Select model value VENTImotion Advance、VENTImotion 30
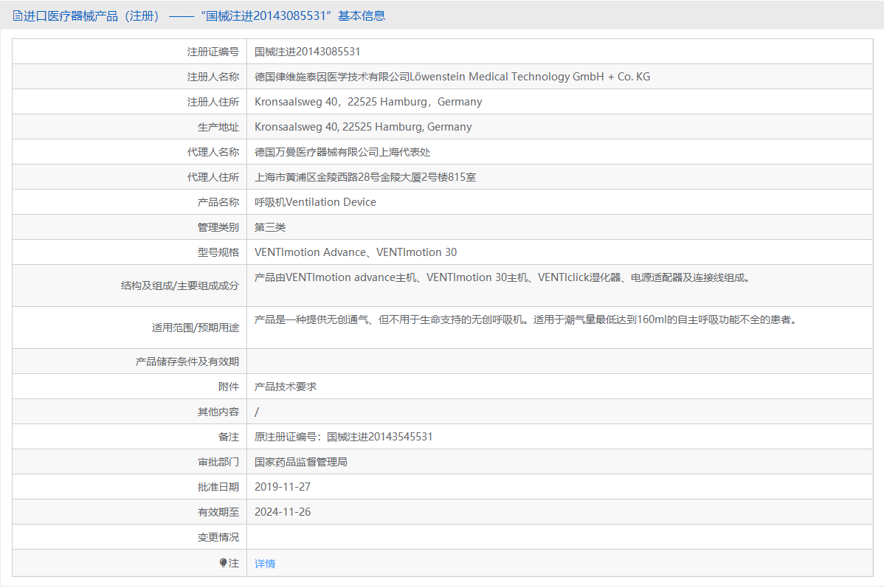Viewport: 884px width, 588px height. pyautogui.click(x=356, y=252)
